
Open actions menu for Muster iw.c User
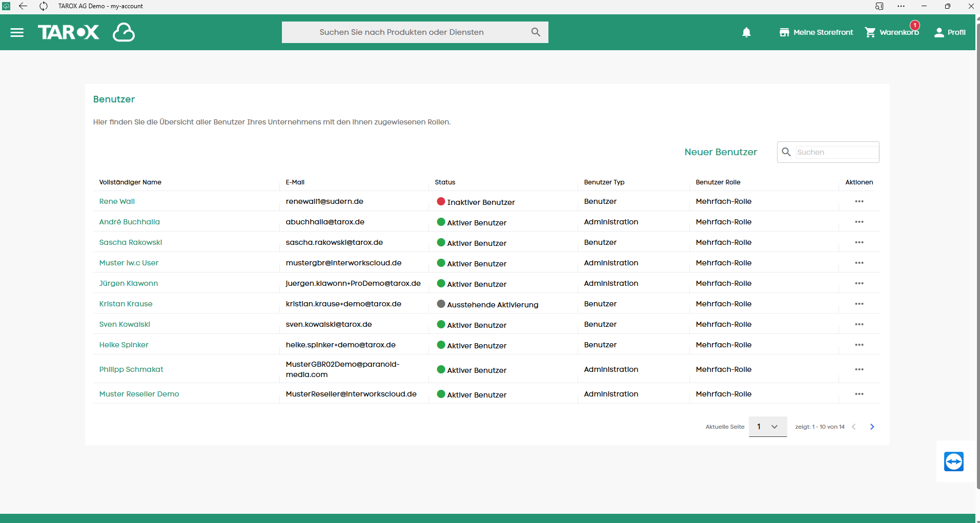click(859, 263)
